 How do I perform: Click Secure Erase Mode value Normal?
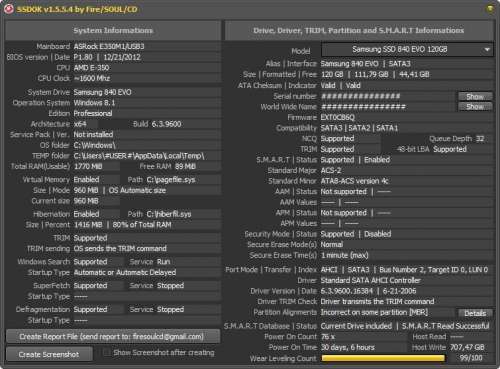[332, 245]
